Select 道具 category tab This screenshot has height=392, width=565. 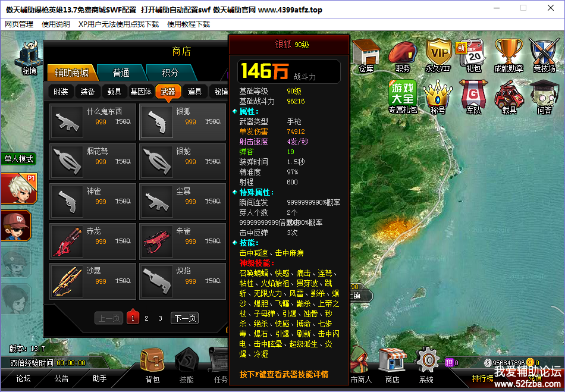coord(194,92)
